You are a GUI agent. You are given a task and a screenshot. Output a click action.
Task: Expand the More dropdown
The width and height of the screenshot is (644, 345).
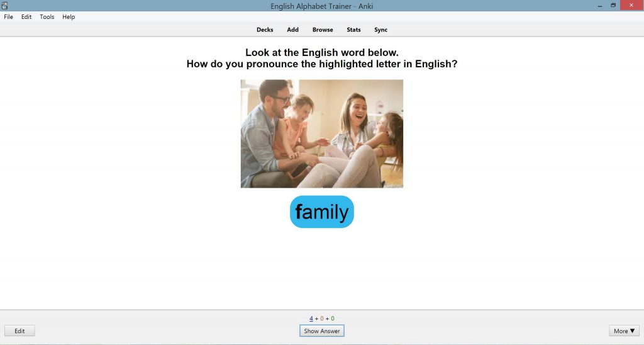point(625,331)
